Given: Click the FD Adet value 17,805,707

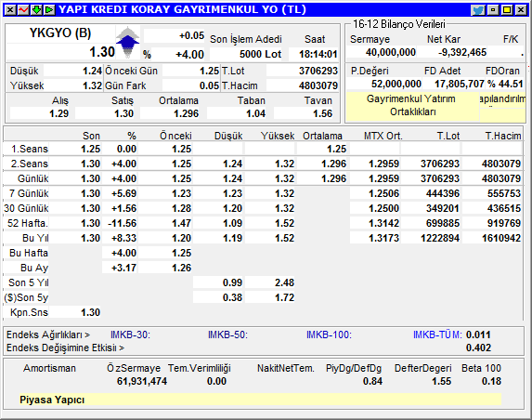Looking at the screenshot, I should tap(460, 84).
